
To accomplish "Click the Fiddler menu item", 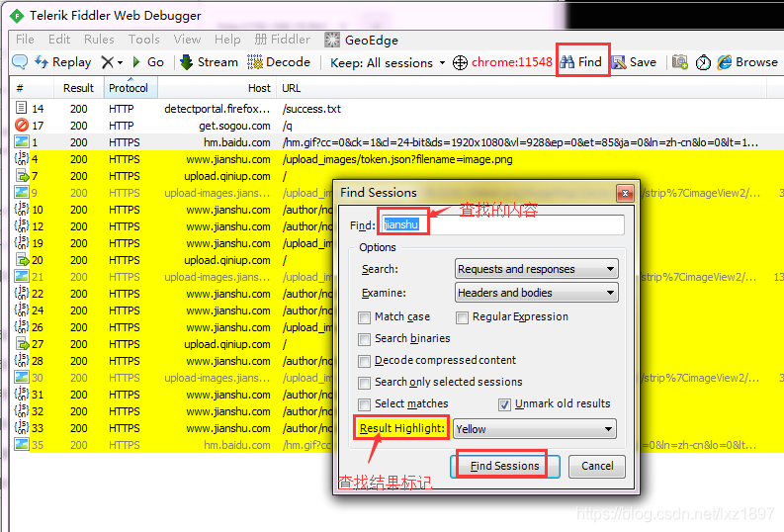I will (283, 39).
